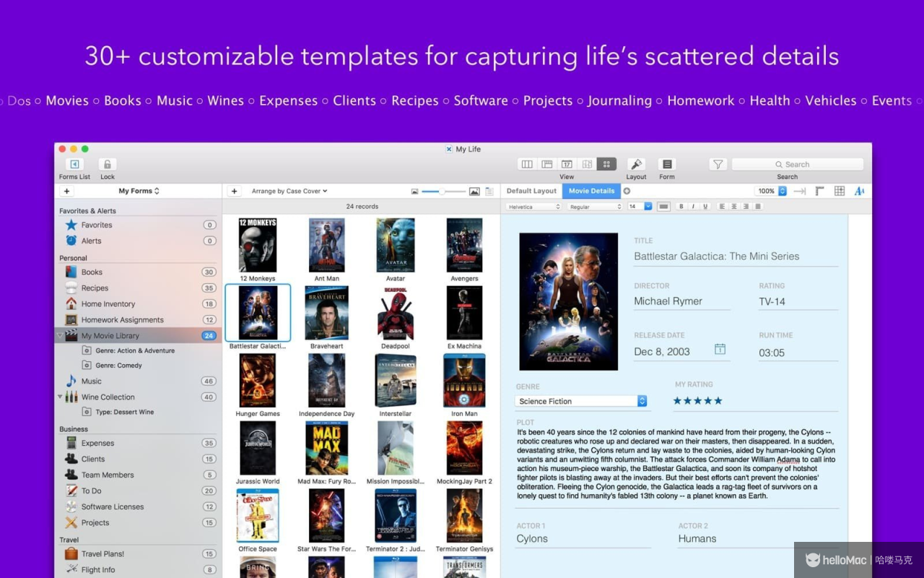Open Genre: Action & Adventure saved search
Image resolution: width=924 pixels, height=578 pixels.
135,350
